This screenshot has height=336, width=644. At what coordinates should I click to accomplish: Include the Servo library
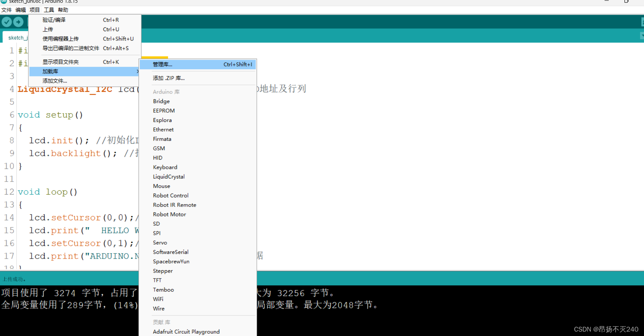(x=198, y=242)
